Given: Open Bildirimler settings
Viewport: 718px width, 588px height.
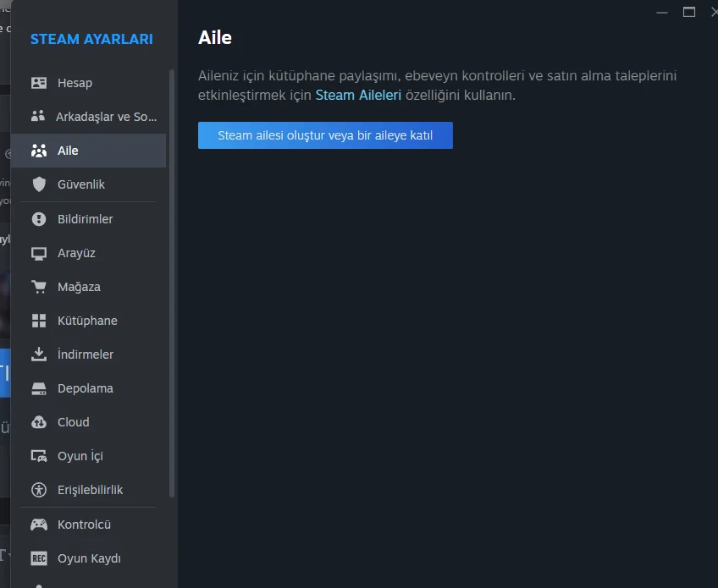Looking at the screenshot, I should 88,219.
